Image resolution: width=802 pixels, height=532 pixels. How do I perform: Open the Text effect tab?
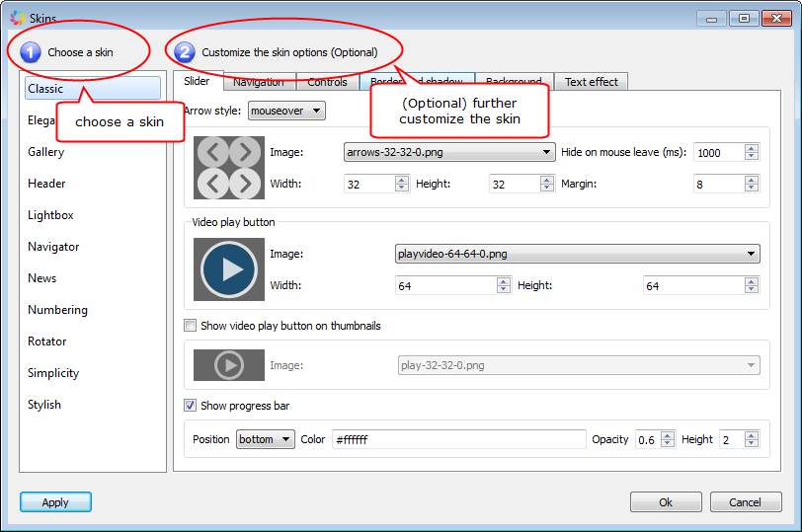(592, 82)
